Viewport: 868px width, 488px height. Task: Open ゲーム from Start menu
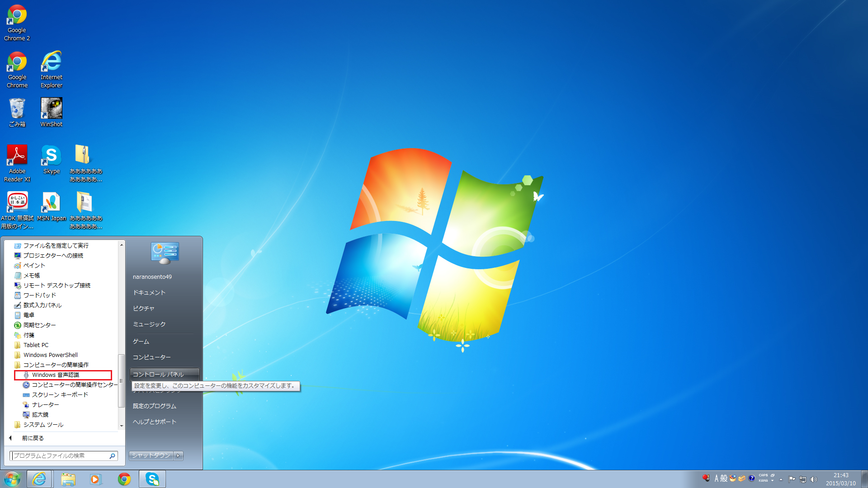[x=141, y=342]
